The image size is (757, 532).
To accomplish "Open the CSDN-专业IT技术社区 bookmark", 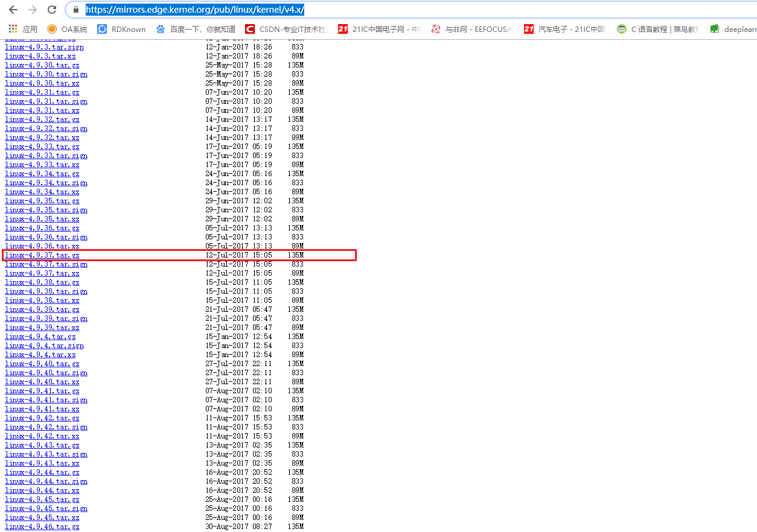I will (x=286, y=29).
